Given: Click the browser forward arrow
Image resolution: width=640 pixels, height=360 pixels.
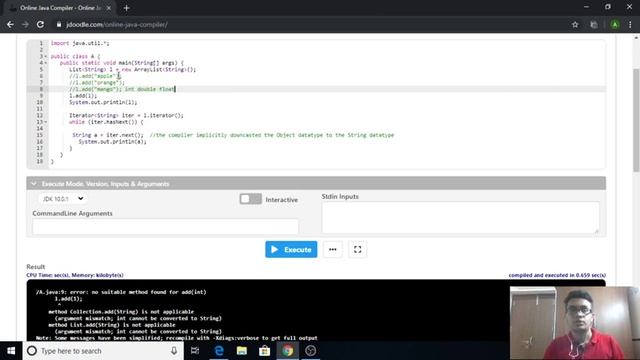Looking at the screenshot, I should [x=25, y=24].
